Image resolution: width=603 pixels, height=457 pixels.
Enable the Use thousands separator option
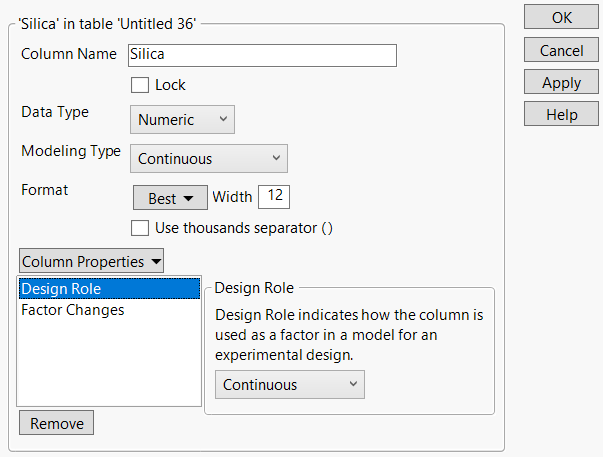click(140, 228)
